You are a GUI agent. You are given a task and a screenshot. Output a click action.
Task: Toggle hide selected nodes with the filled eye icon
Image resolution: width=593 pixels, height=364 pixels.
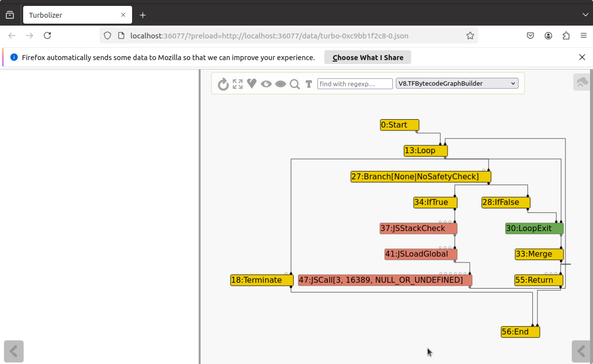click(280, 84)
